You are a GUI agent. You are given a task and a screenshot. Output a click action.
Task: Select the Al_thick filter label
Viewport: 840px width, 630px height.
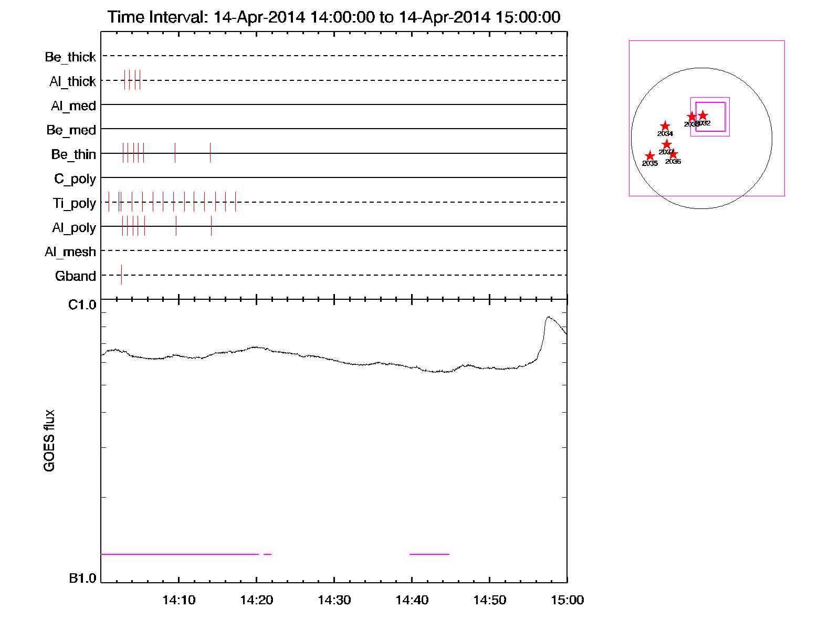72,81
